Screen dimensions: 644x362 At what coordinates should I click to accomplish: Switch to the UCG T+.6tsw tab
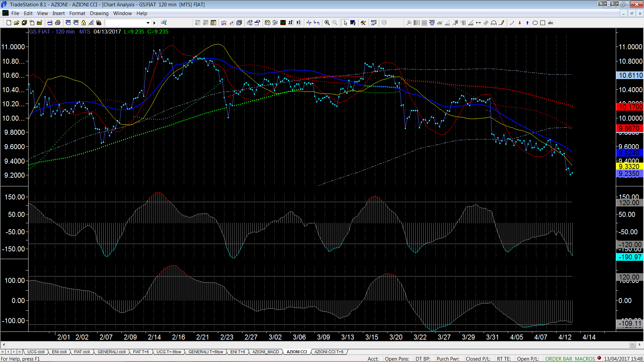[x=169, y=352]
